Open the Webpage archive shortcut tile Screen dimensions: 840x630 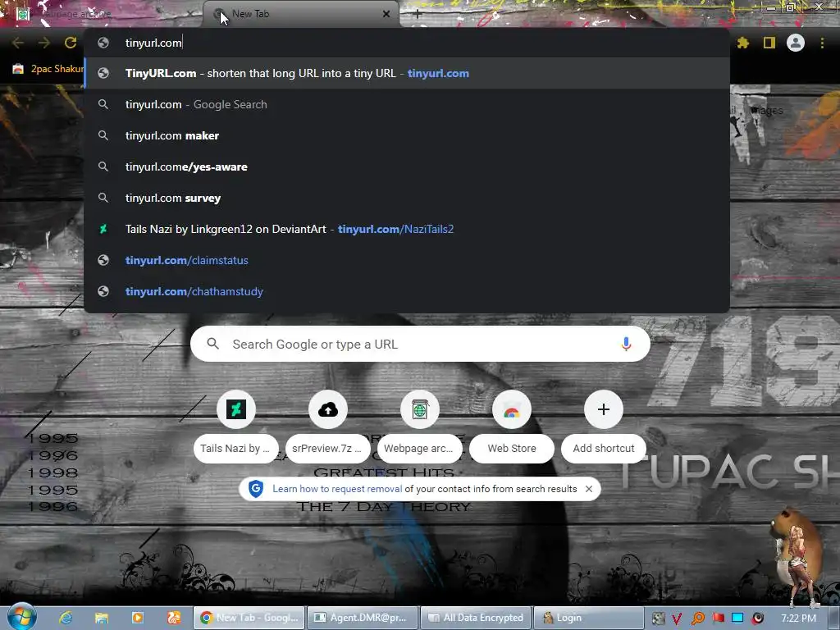[419, 427]
